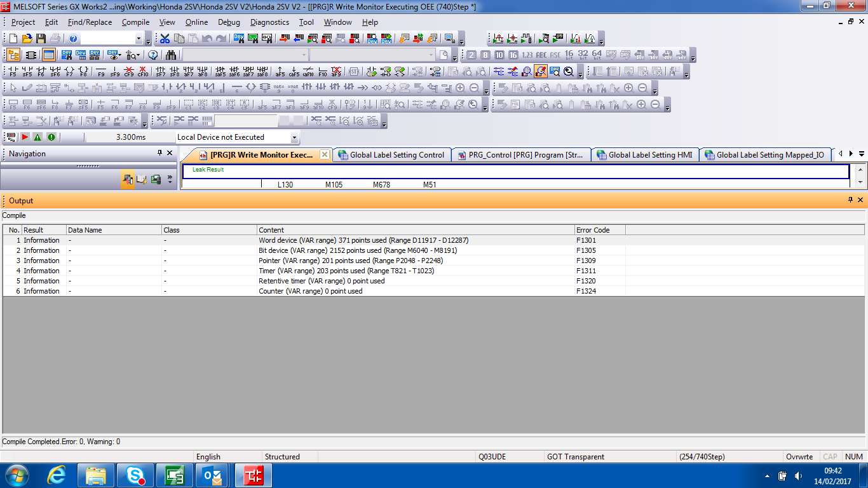The image size is (868, 488).
Task: Switch to Global Label Setting HMI tab
Action: click(x=644, y=155)
